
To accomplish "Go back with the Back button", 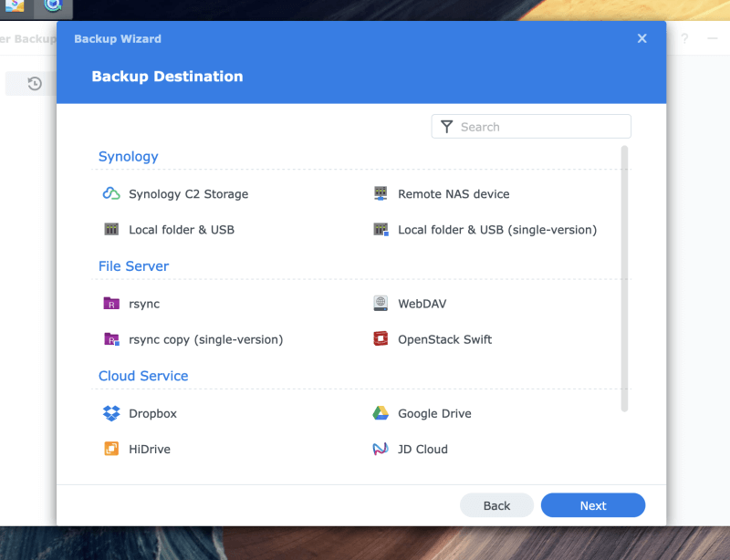I will pyautogui.click(x=496, y=504).
